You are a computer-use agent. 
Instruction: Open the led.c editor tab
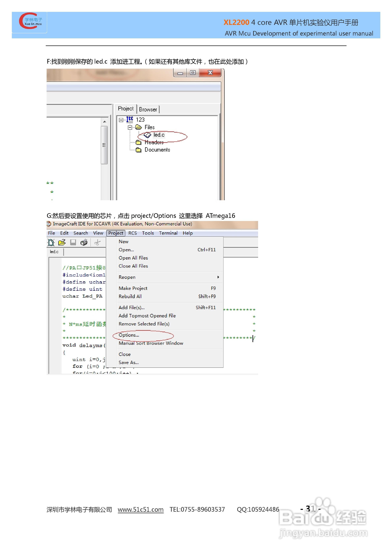point(54,252)
